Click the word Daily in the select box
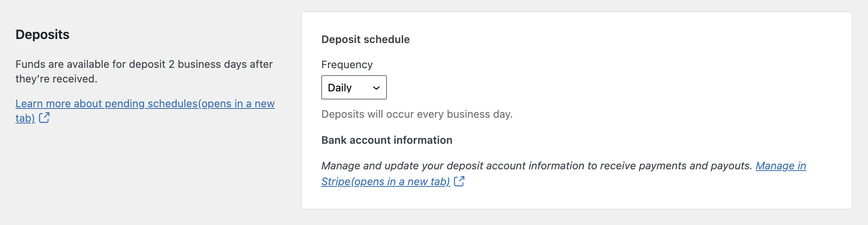Screen dimensions: 868x225 (x=339, y=88)
